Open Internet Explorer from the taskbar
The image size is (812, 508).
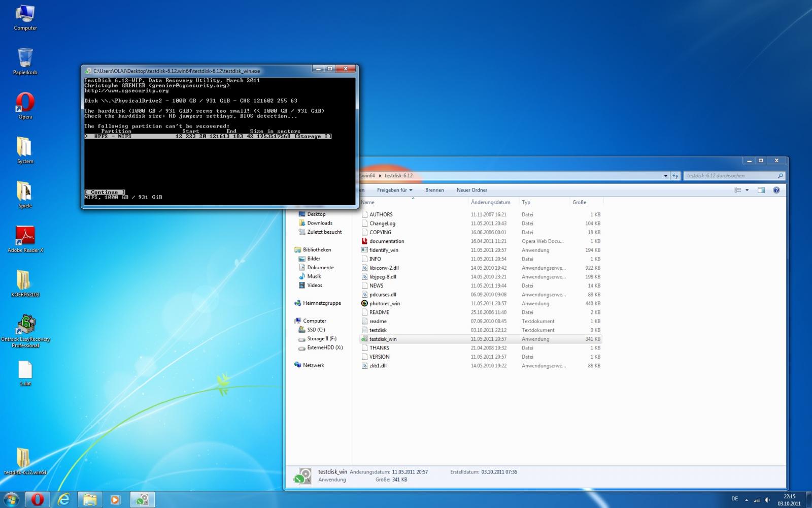pos(63,500)
